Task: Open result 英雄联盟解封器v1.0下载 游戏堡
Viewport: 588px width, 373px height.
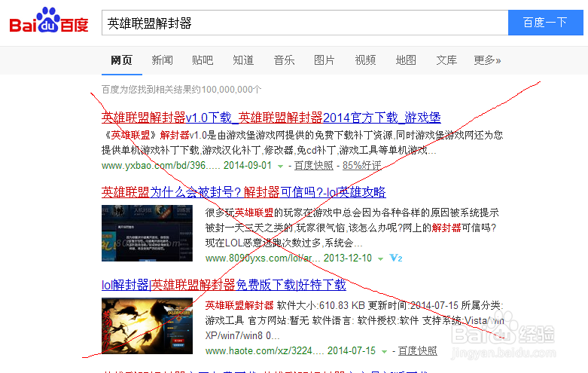Action: (271, 118)
